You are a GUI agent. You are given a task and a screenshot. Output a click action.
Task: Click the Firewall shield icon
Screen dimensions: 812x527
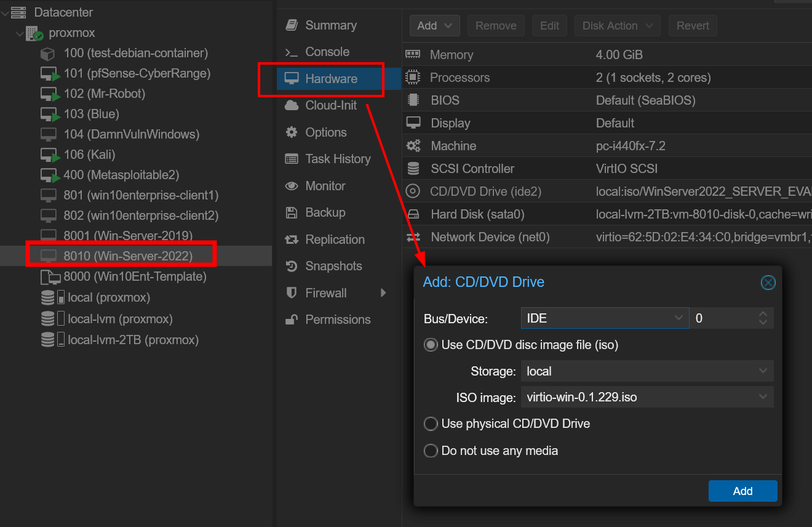coord(292,293)
